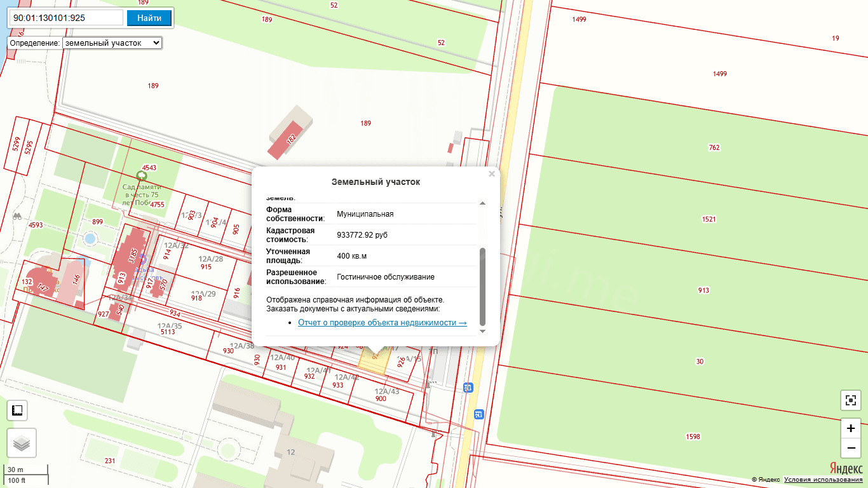
Task: Open the Определение object type dropdown
Action: click(x=112, y=43)
